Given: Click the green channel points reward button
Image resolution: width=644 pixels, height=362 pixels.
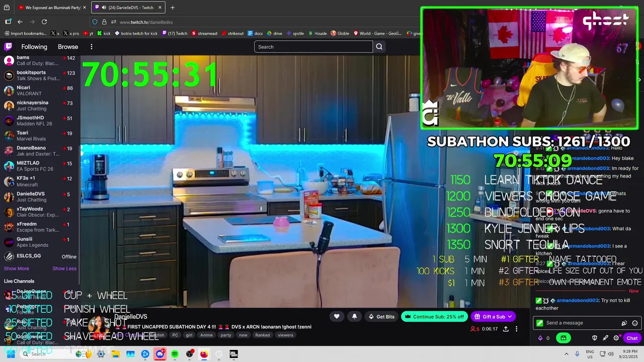Looking at the screenshot, I should pyautogui.click(x=563, y=338).
